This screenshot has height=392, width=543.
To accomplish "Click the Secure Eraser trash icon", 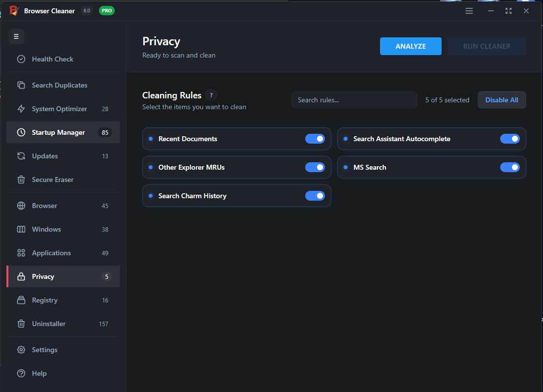I will point(21,180).
